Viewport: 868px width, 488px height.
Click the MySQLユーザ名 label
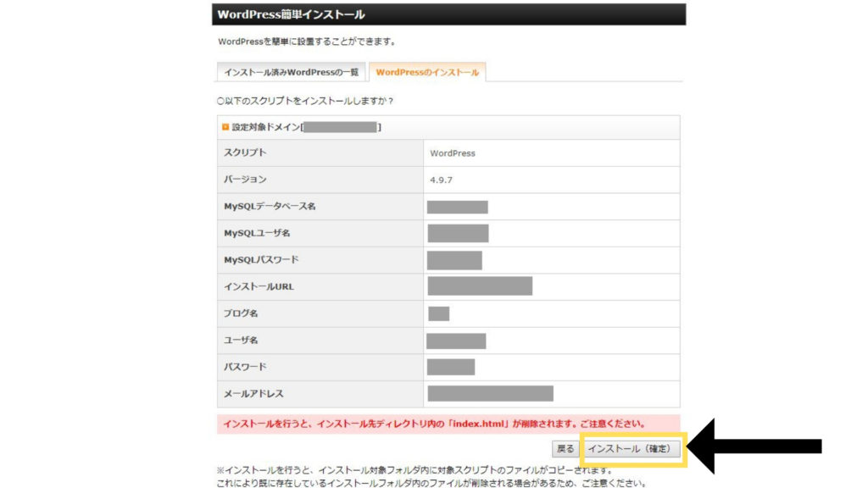click(x=256, y=233)
